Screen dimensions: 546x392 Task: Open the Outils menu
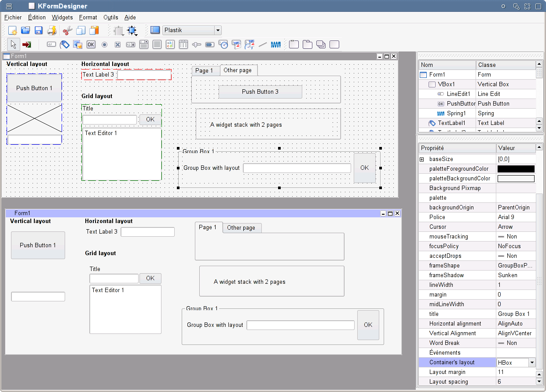[x=111, y=18]
